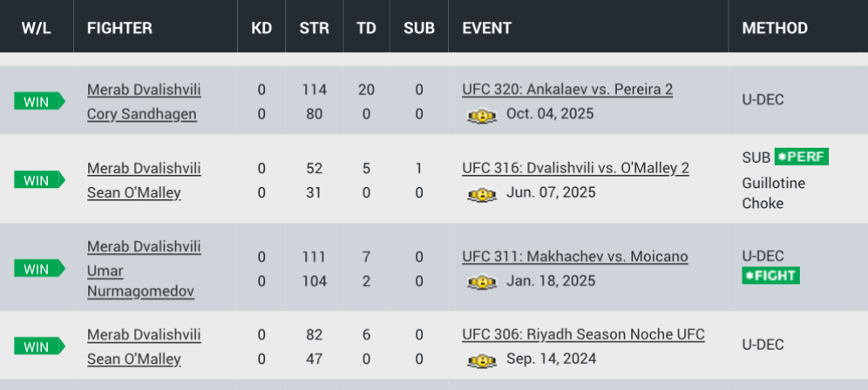This screenshot has width=868, height=390.
Task: Open UFC 306: Riyadh Season Noche UFC link
Action: coord(583,334)
